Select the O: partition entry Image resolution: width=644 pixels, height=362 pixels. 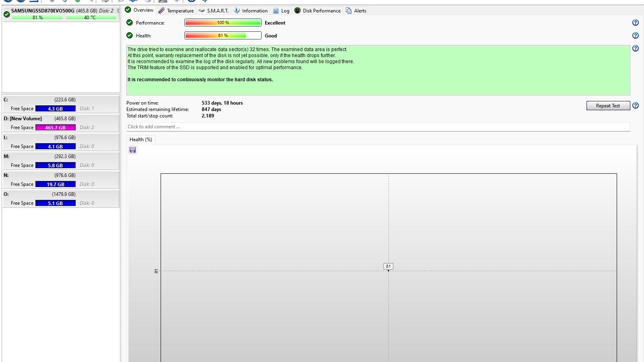pos(61,199)
